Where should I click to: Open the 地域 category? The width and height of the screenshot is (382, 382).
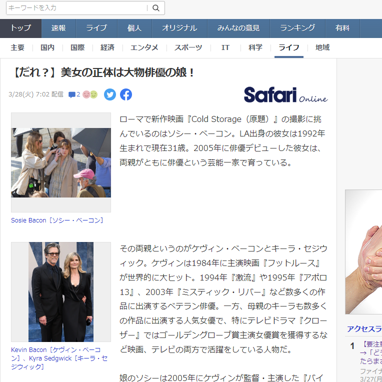[322, 48]
